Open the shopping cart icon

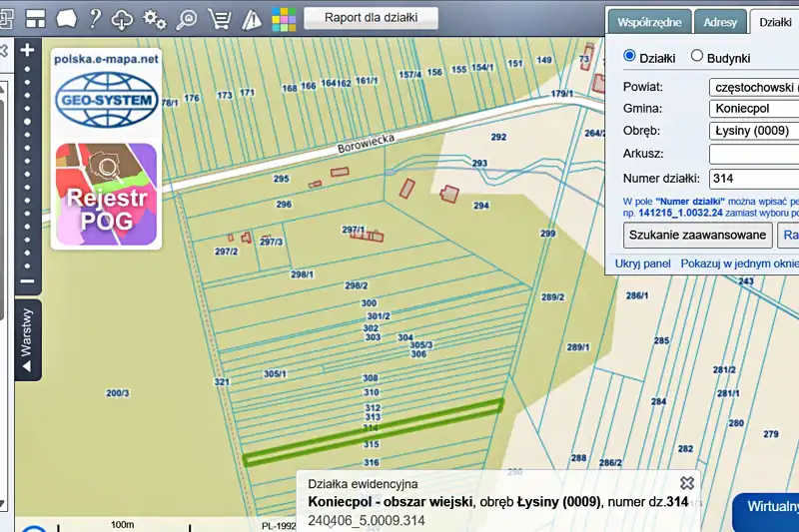tap(219, 18)
